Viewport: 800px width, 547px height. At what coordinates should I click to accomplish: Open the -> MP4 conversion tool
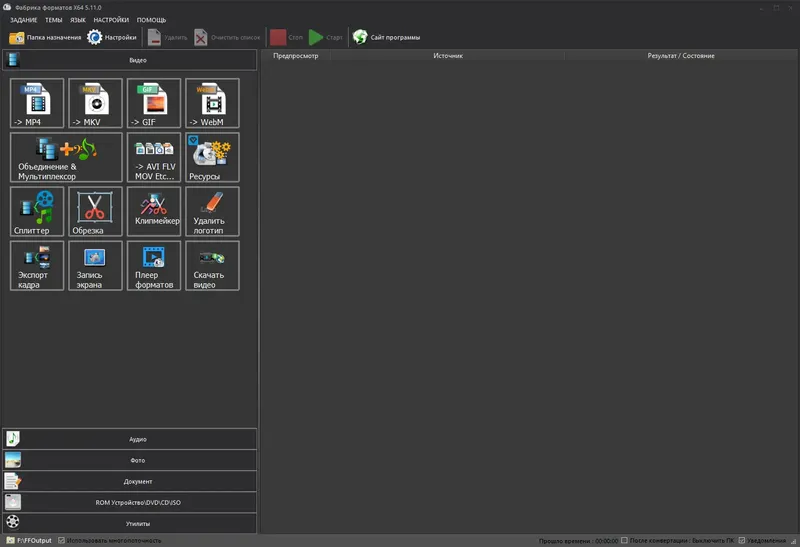point(37,103)
